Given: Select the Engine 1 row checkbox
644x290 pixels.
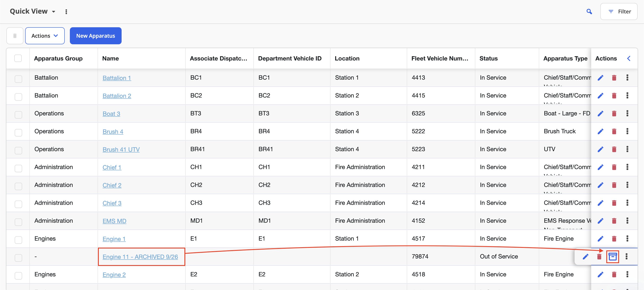Looking at the screenshot, I should [18, 240].
